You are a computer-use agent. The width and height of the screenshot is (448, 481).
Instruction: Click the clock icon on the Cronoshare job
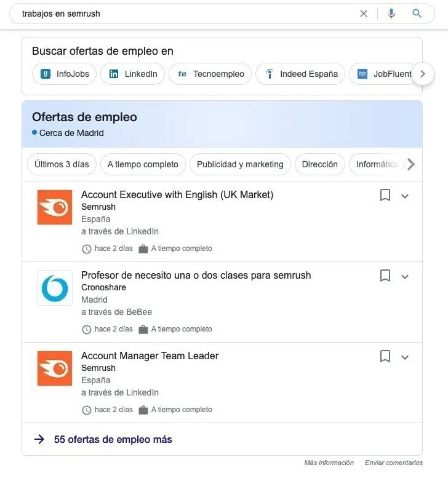coord(87,330)
